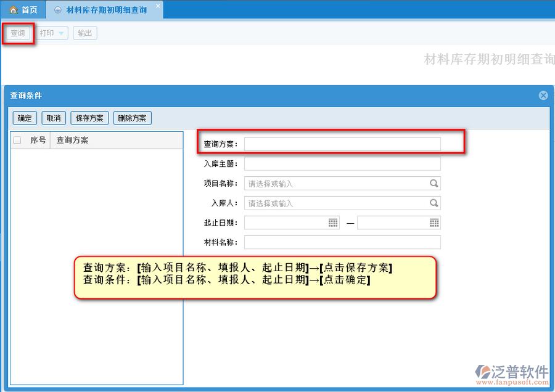Click the 确定 button
The height and width of the screenshot is (392, 555).
click(x=25, y=118)
